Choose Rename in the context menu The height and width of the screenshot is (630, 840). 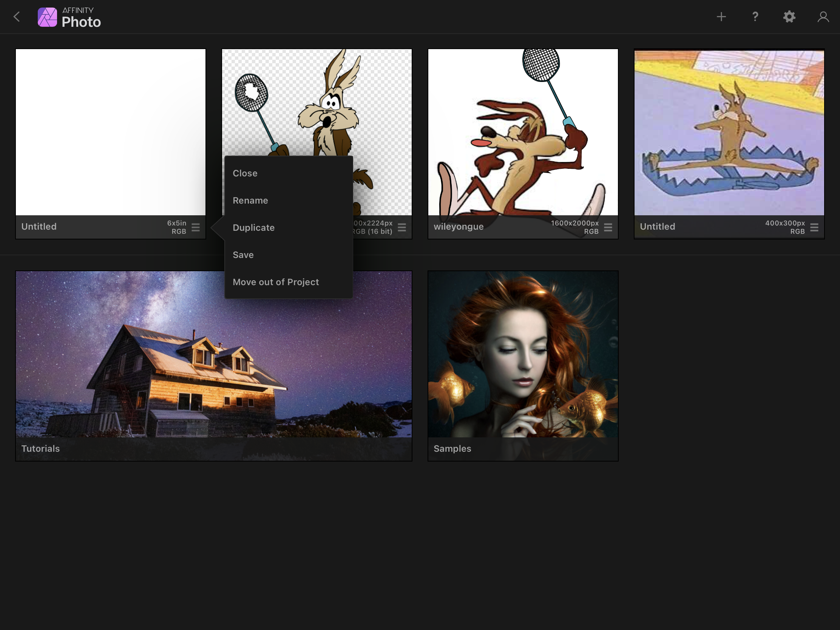(x=289, y=201)
